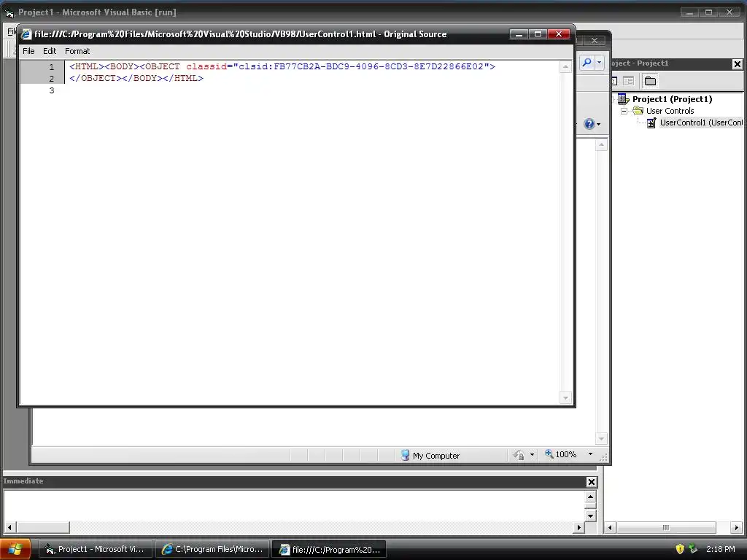747x560 pixels.
Task: Open the Format menu in source viewer
Action: tap(77, 51)
